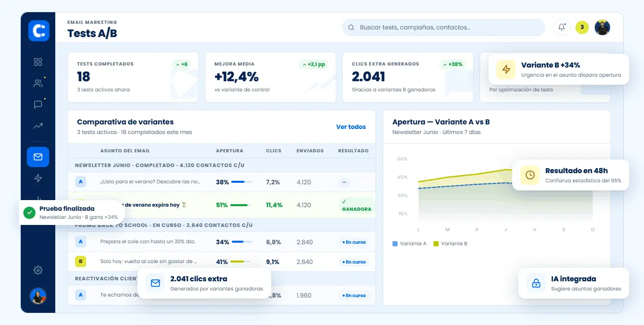The width and height of the screenshot is (644, 325).
Task: Open the chat messages icon in sidebar
Action: (x=38, y=105)
